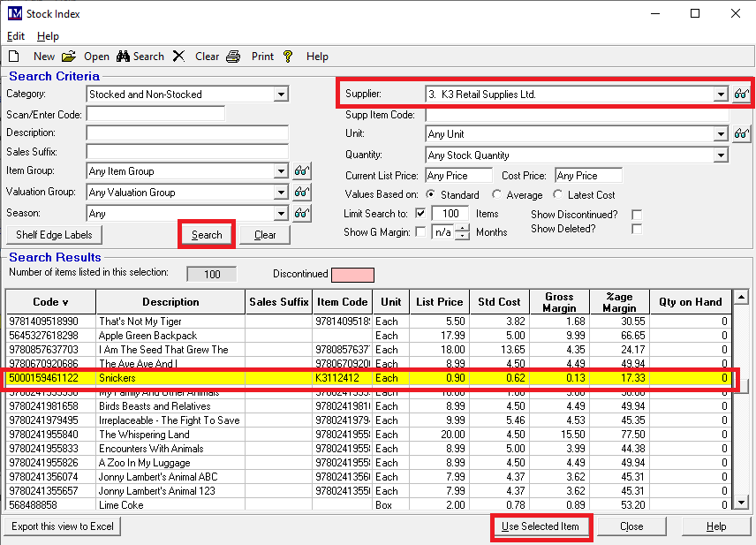Open the Help menu in menu bar
The height and width of the screenshot is (545, 756).
click(48, 36)
